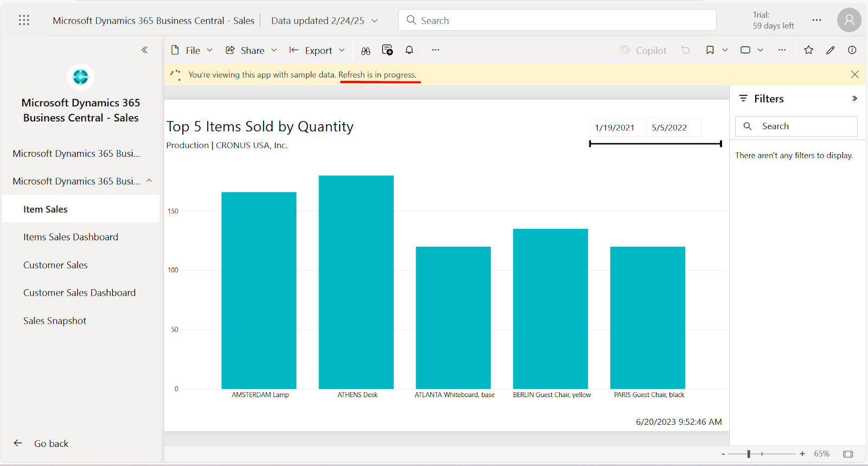Click the 6/20/2023 9:52:46 AM timestamp
The image size is (868, 466).
(x=679, y=422)
